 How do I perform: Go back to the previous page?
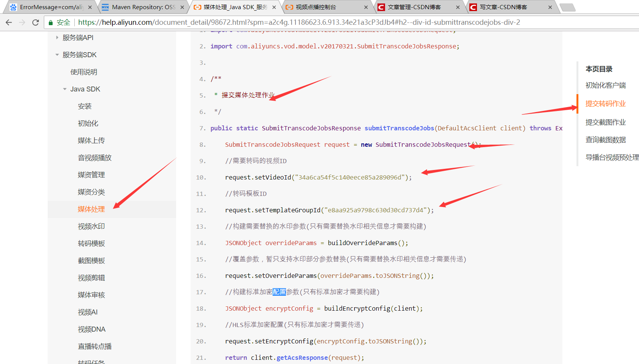pos(9,22)
